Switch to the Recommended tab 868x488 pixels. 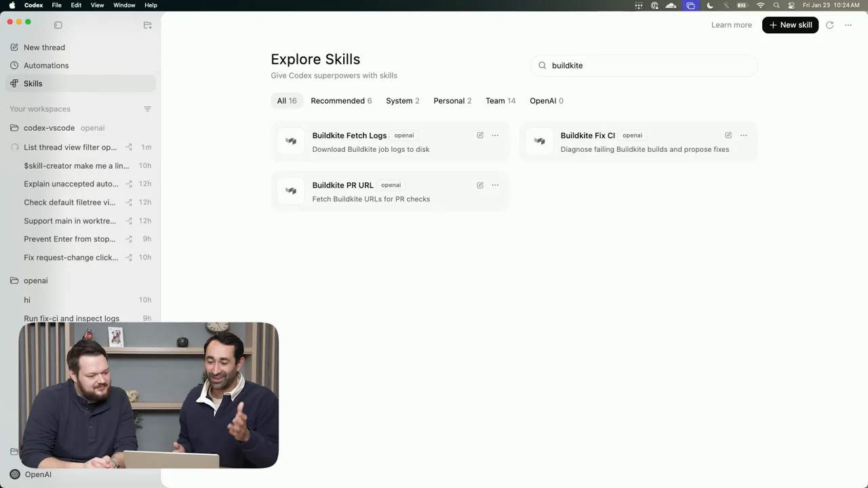pos(341,101)
